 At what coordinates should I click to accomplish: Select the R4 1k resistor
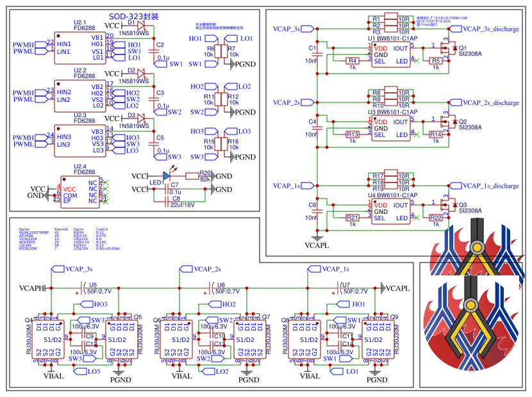pos(352,61)
